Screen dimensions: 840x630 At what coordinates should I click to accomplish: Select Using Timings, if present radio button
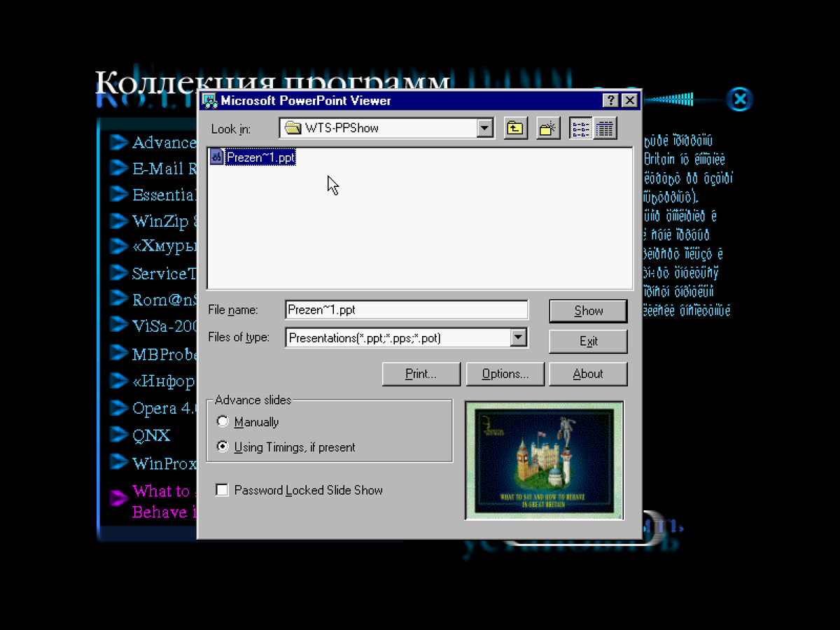pos(223,447)
